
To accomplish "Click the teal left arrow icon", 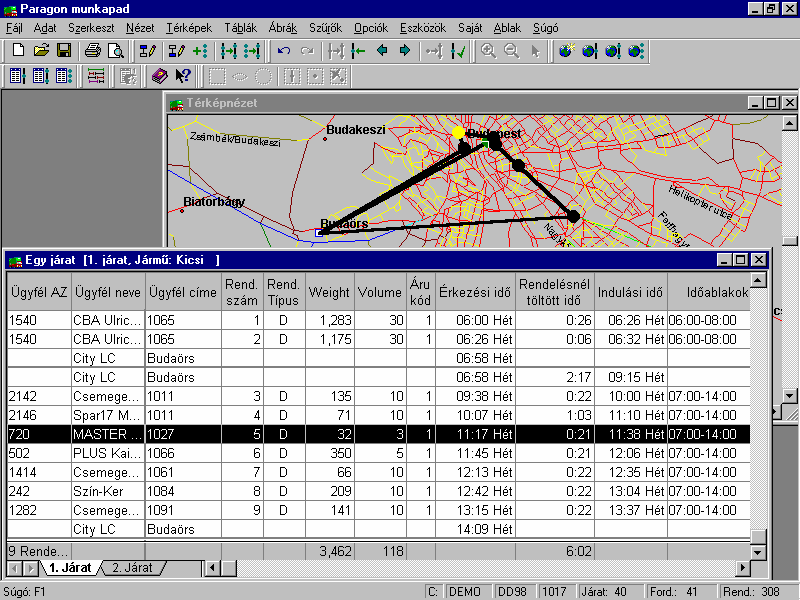I will 382,51.
